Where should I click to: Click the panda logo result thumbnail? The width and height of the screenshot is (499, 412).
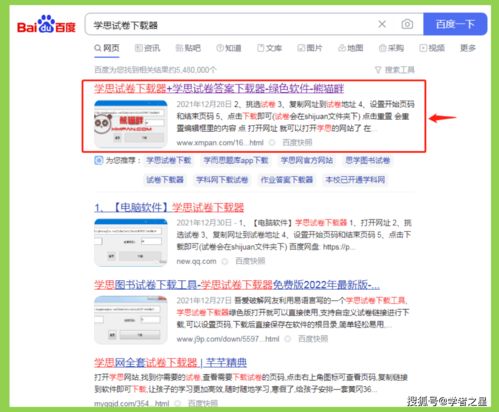[131, 124]
